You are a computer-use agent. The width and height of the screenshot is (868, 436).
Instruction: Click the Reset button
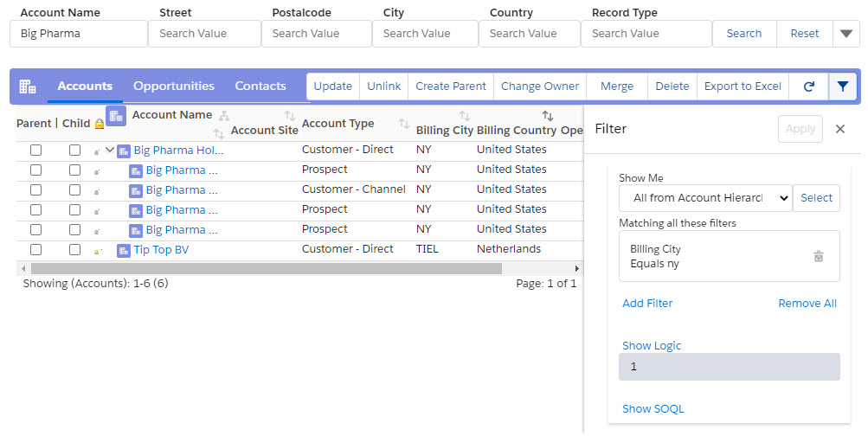(804, 34)
